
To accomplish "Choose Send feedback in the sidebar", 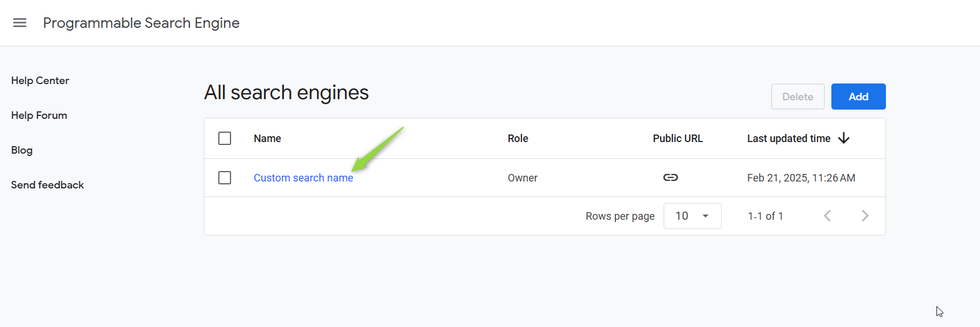I will (48, 185).
